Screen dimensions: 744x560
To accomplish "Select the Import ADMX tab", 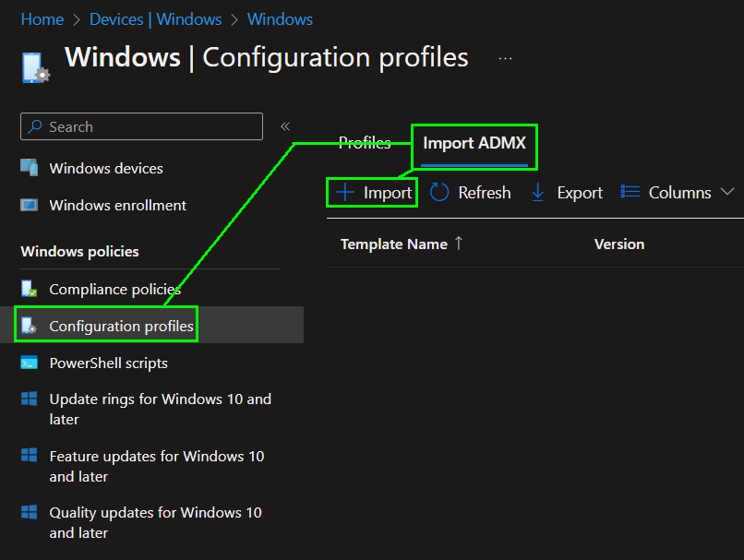I will 474,144.
